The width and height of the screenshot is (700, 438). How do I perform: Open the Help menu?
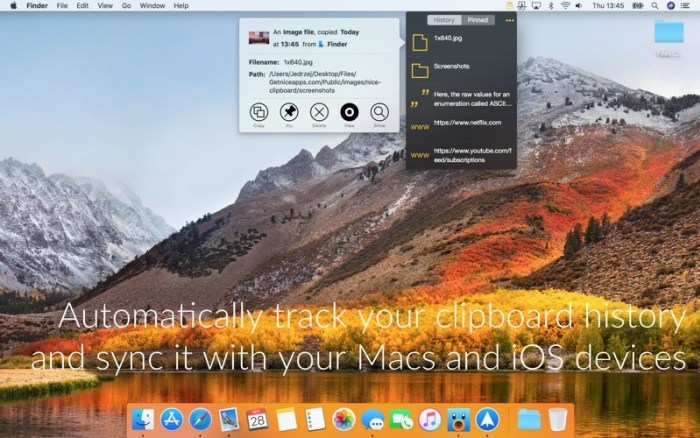coord(181,6)
